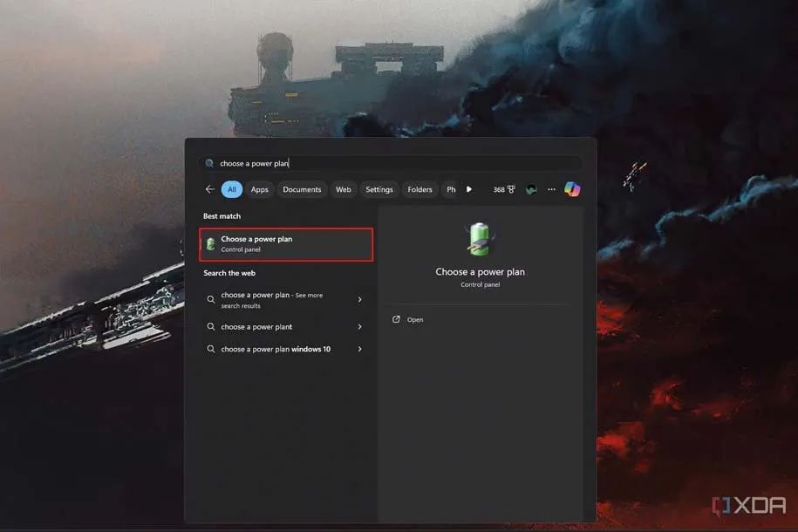The width and height of the screenshot is (798, 532).
Task: Switch to the Apps filter tab
Action: coord(260,189)
